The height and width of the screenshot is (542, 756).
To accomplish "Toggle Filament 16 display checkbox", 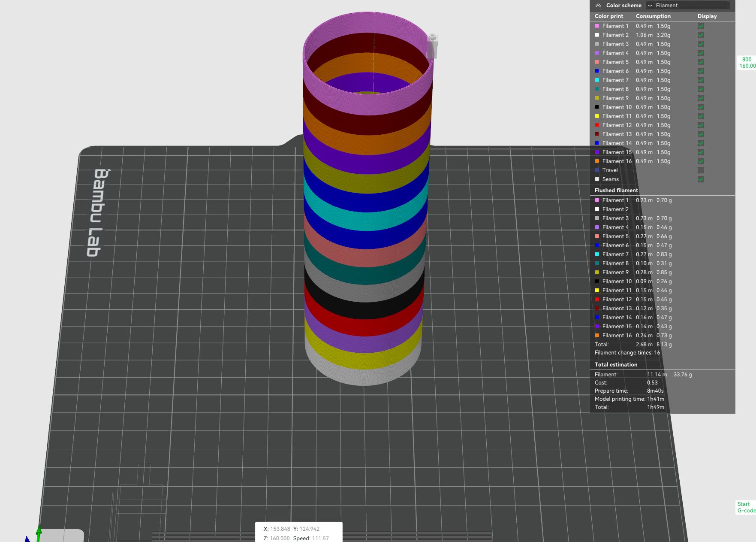I will coord(701,161).
